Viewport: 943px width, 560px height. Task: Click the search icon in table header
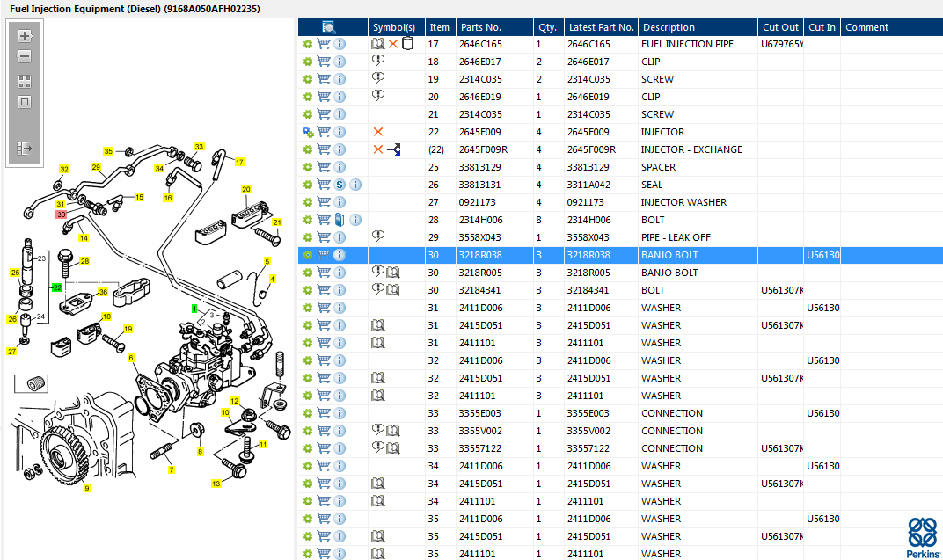(328, 27)
